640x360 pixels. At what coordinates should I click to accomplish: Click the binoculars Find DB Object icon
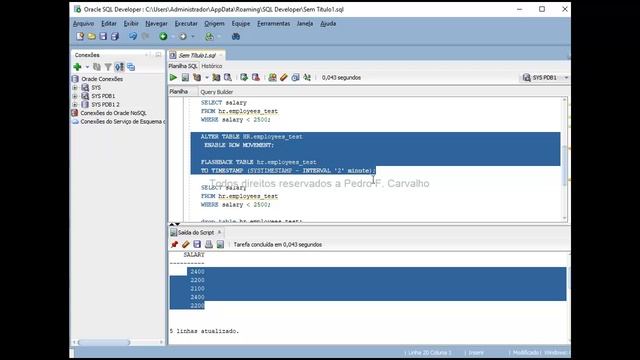(x=236, y=36)
